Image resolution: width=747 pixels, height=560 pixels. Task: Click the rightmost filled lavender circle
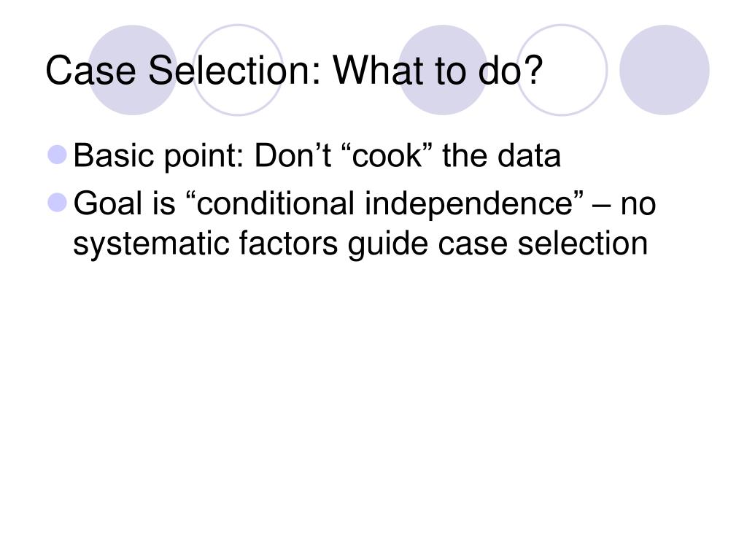tap(664, 70)
